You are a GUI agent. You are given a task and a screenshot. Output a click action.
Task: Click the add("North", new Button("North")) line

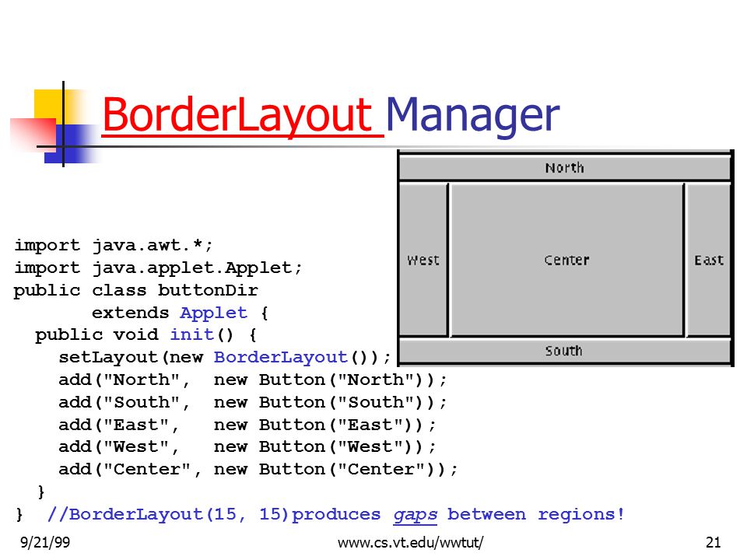point(252,380)
